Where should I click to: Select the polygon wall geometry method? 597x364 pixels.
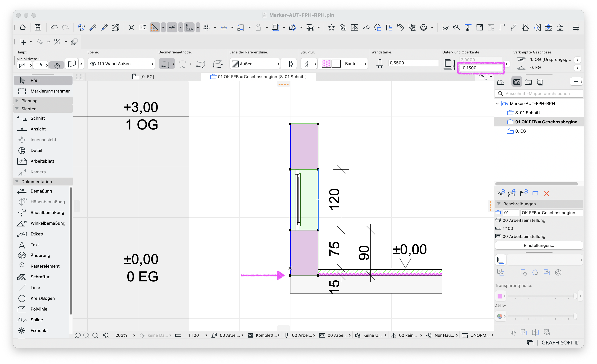[218, 64]
